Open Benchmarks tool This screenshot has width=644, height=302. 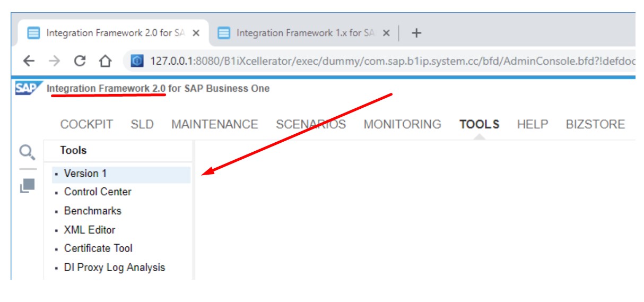tap(93, 211)
